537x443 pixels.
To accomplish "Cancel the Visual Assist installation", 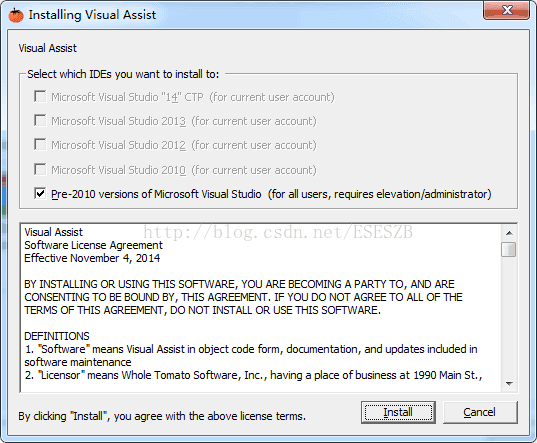I will coord(480,413).
